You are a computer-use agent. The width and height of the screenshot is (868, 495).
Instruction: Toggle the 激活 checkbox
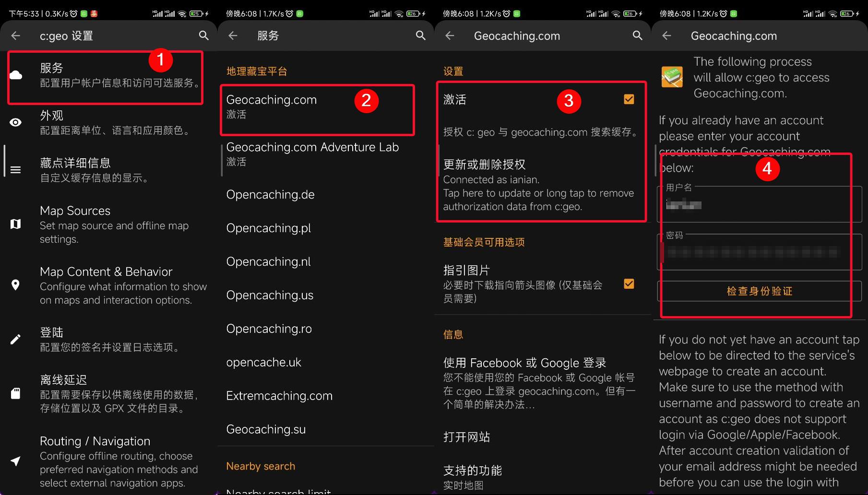pyautogui.click(x=629, y=99)
